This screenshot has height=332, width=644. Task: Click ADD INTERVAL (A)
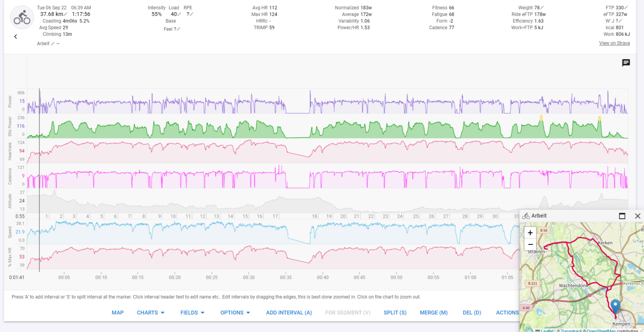289,313
